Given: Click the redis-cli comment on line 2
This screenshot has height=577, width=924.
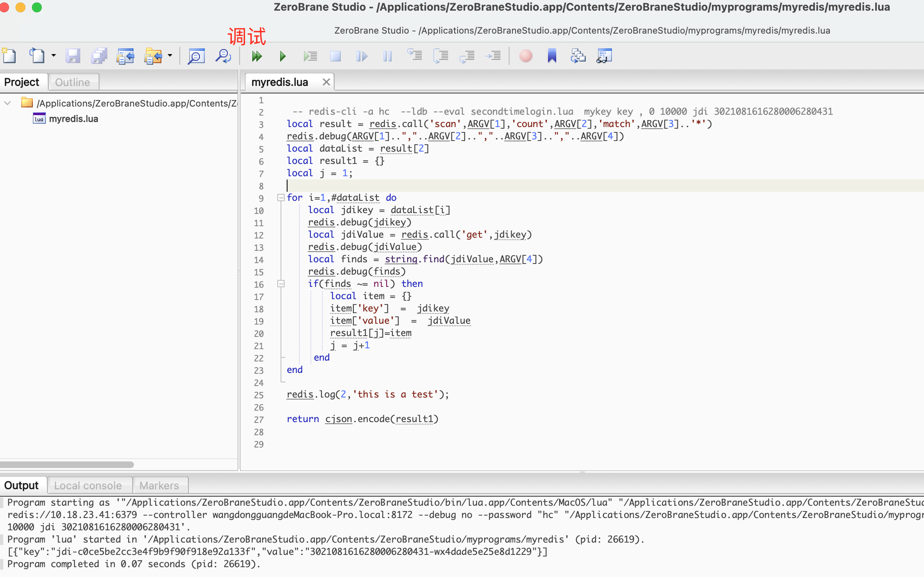Looking at the screenshot, I should tap(563, 111).
